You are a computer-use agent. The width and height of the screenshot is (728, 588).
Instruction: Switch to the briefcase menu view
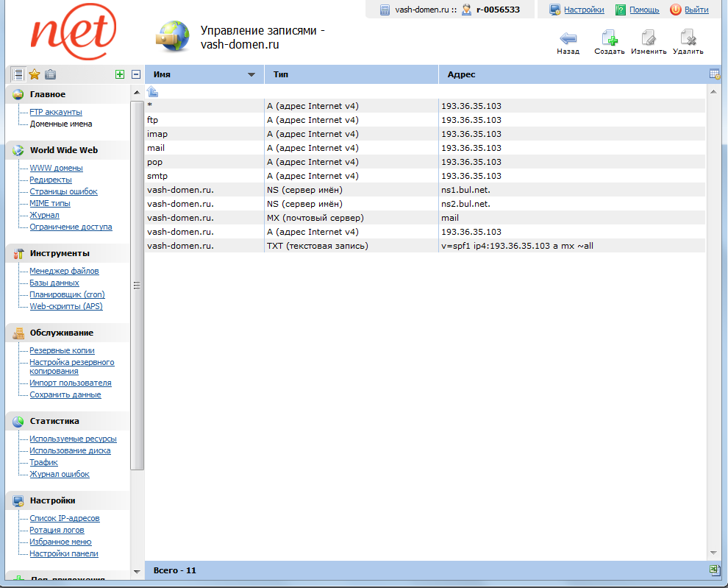click(x=50, y=74)
